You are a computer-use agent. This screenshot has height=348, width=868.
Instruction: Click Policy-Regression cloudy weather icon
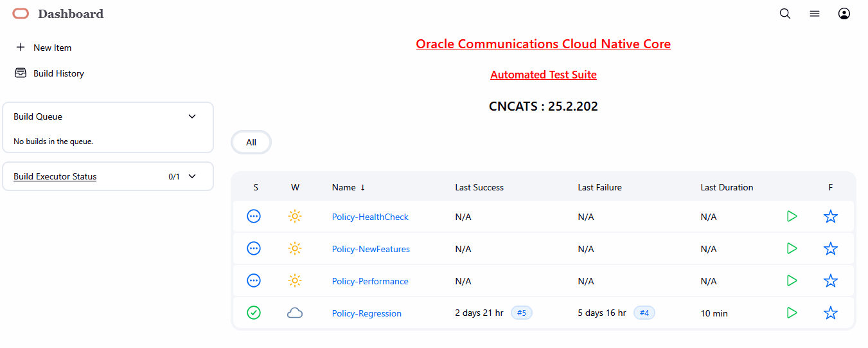point(295,313)
